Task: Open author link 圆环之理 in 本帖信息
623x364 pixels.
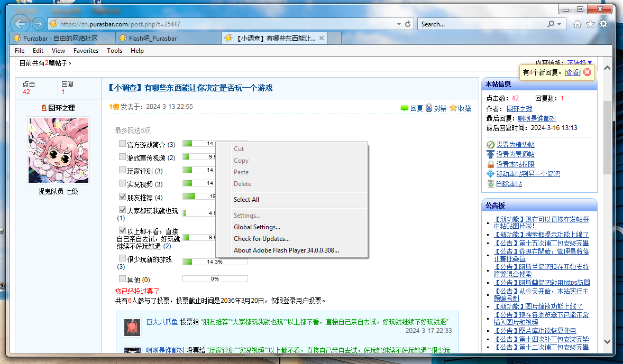Action: tap(519, 109)
